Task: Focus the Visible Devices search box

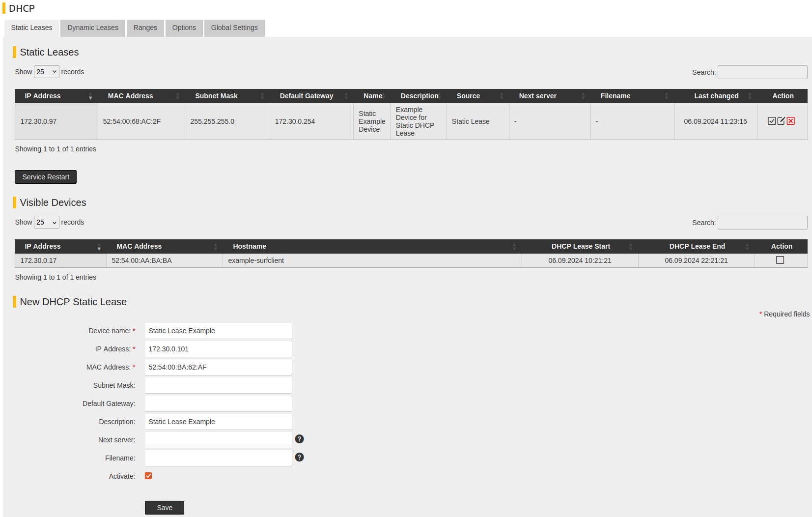Action: point(762,223)
